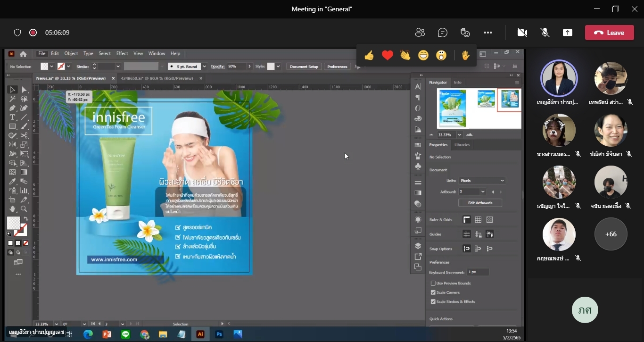This screenshot has width=644, height=342.
Task: Open the Stroke panel lines icon
Action: (418, 182)
